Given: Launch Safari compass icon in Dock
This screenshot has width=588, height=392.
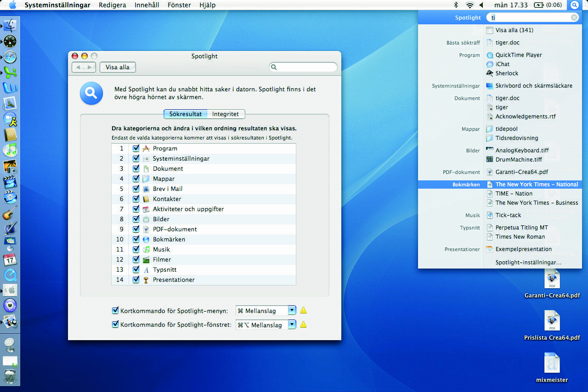Looking at the screenshot, I should 10,57.
